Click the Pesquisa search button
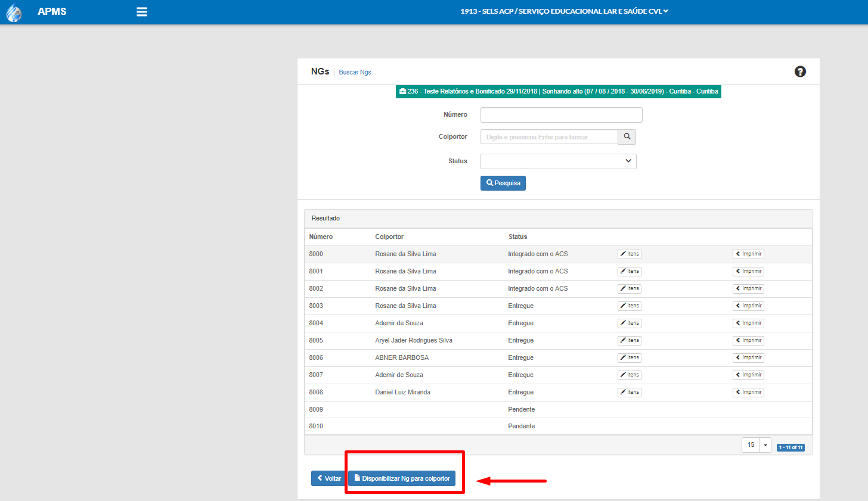 [x=503, y=183]
